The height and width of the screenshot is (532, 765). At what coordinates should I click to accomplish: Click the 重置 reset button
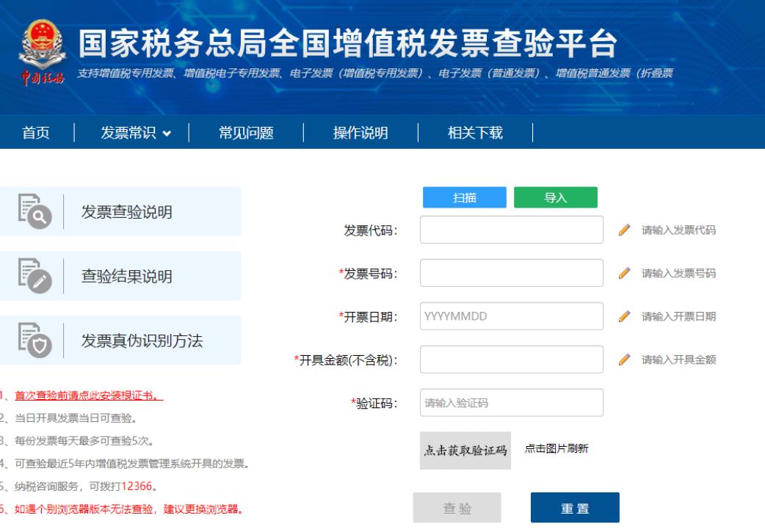click(x=574, y=508)
